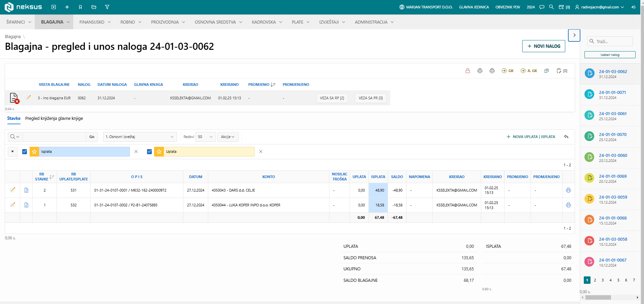
Task: Click the red lock icon in toolbar
Action: click(x=468, y=71)
